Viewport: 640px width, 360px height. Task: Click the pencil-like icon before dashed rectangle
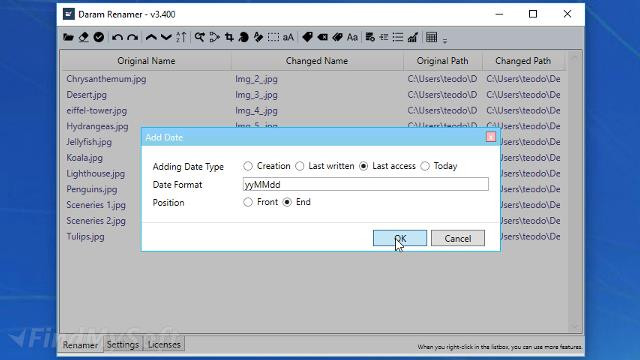258,38
